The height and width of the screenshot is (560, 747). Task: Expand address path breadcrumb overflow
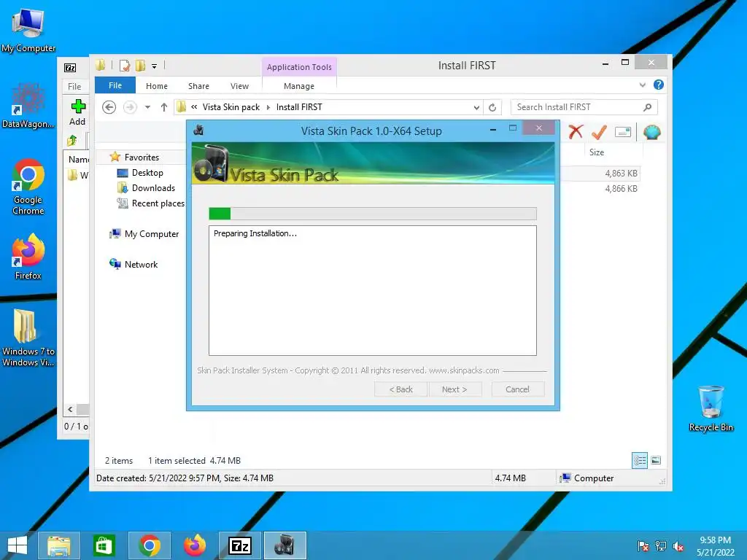(x=194, y=107)
